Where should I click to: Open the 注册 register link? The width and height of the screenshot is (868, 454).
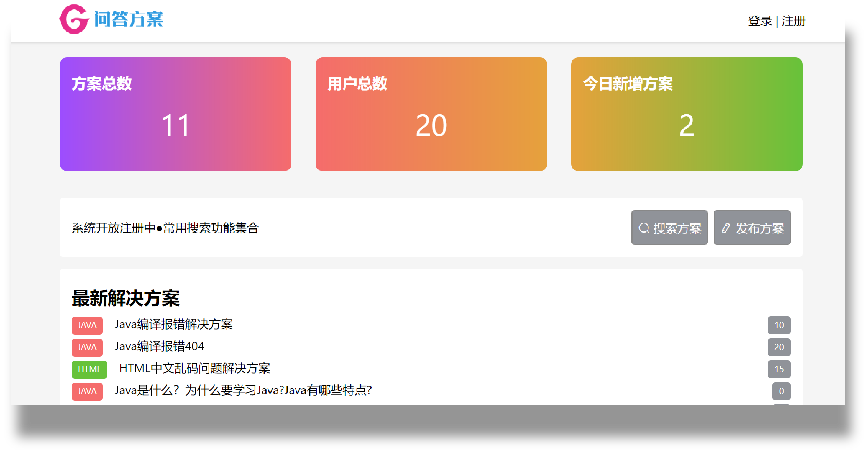pyautogui.click(x=793, y=21)
